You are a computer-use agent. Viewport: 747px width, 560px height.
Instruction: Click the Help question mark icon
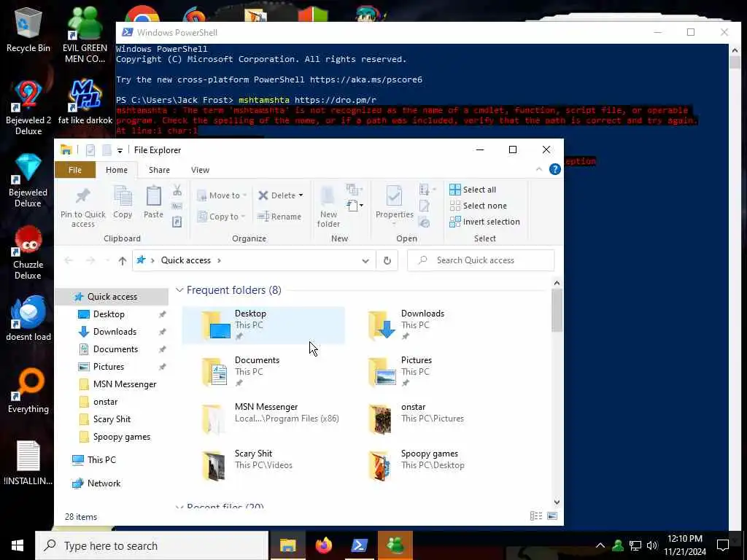[554, 169]
